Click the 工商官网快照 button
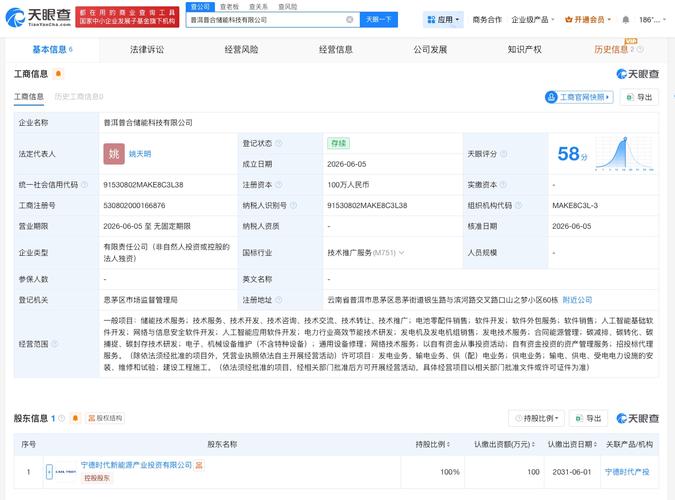 579,97
